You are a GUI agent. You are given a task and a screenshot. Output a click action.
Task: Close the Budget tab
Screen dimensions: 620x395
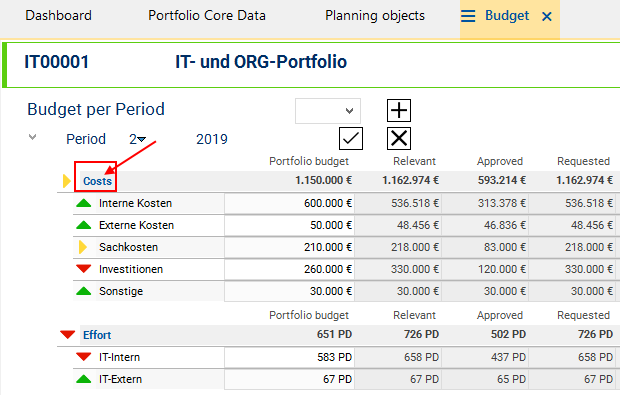tap(547, 17)
